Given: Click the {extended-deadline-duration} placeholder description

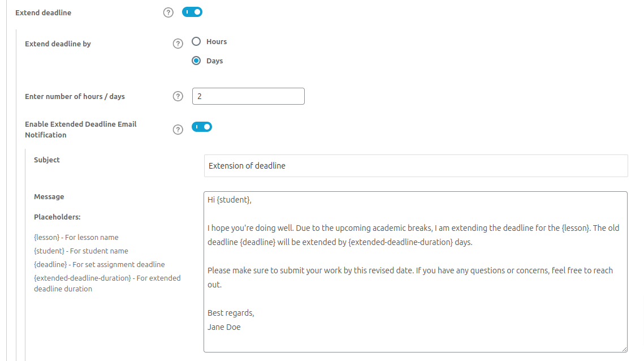Looking at the screenshot, I should 107,283.
